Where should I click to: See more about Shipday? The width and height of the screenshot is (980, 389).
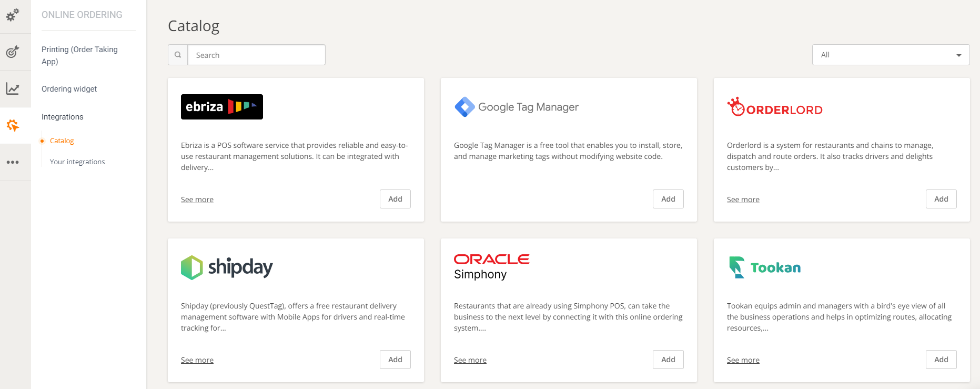click(197, 360)
